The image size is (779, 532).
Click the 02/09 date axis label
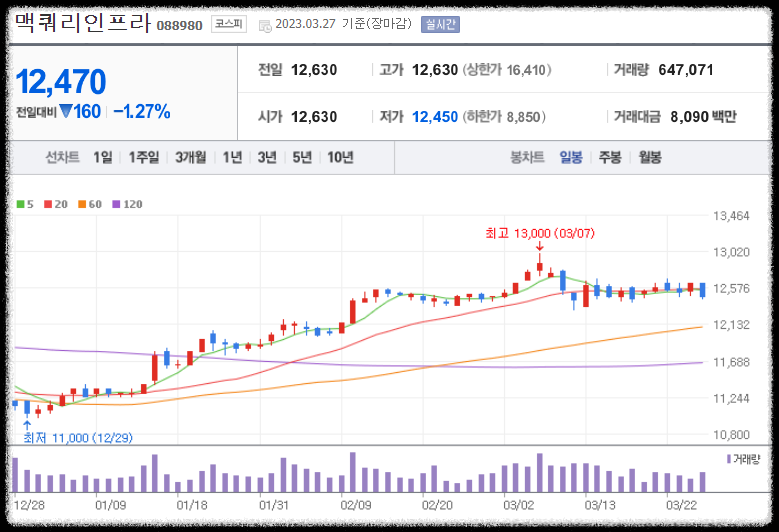[356, 506]
